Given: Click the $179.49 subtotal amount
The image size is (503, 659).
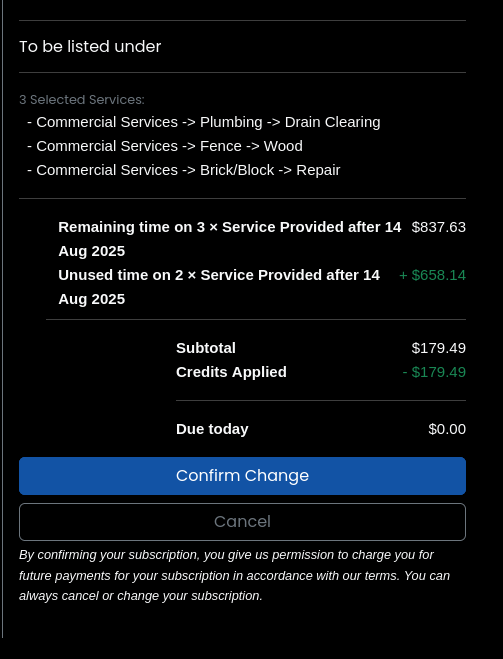Looking at the screenshot, I should (439, 348).
